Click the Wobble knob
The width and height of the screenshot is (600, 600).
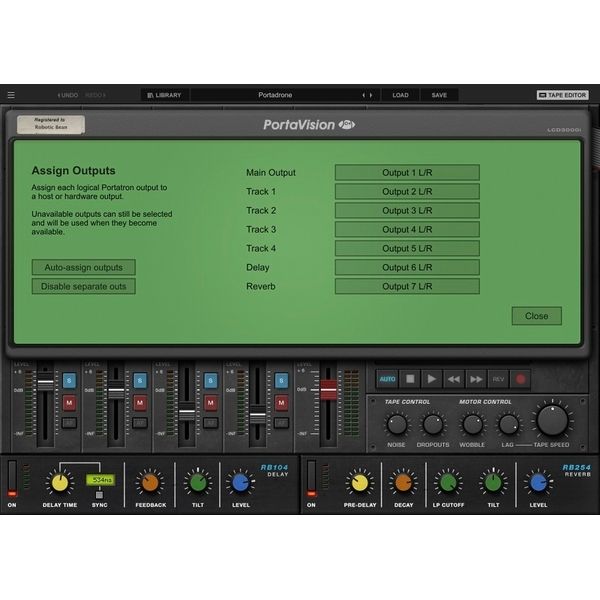473,425
